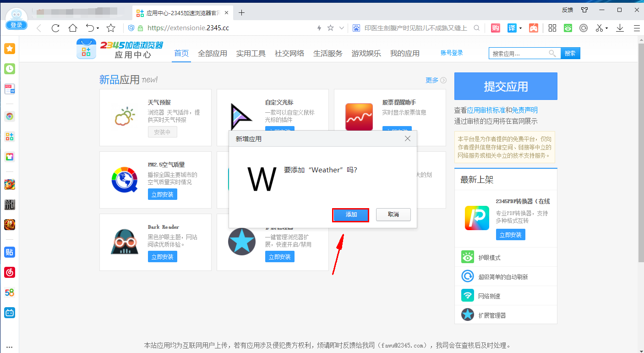Close the 新增应用 dialog with its X
This screenshot has width=644, height=353.
(408, 138)
